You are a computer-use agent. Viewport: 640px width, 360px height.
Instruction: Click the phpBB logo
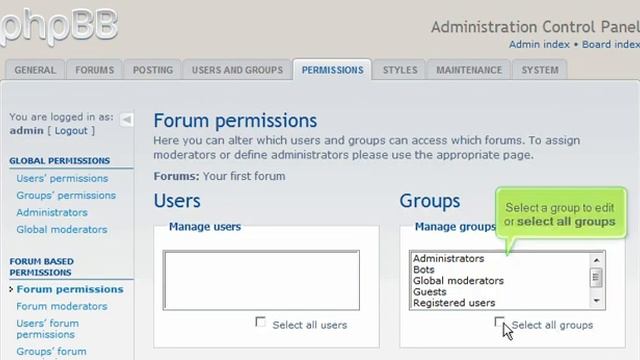click(x=59, y=27)
